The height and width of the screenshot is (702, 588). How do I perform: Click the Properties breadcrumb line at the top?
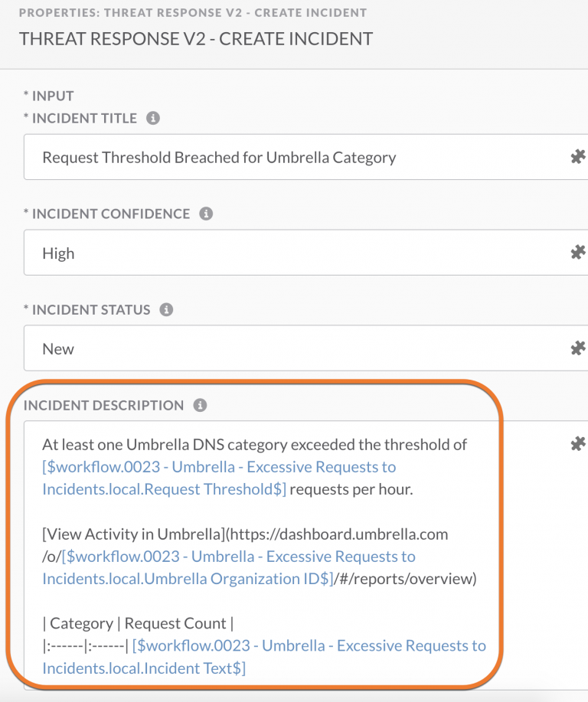click(x=192, y=13)
